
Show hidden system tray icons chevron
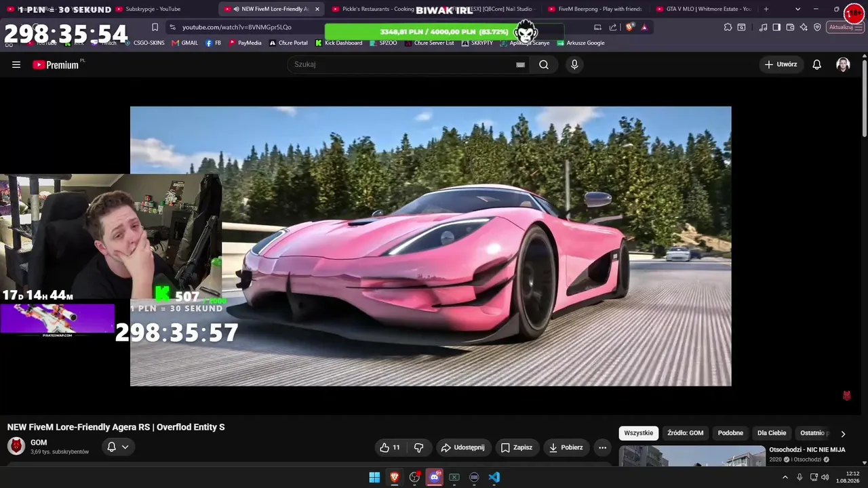coord(785,477)
